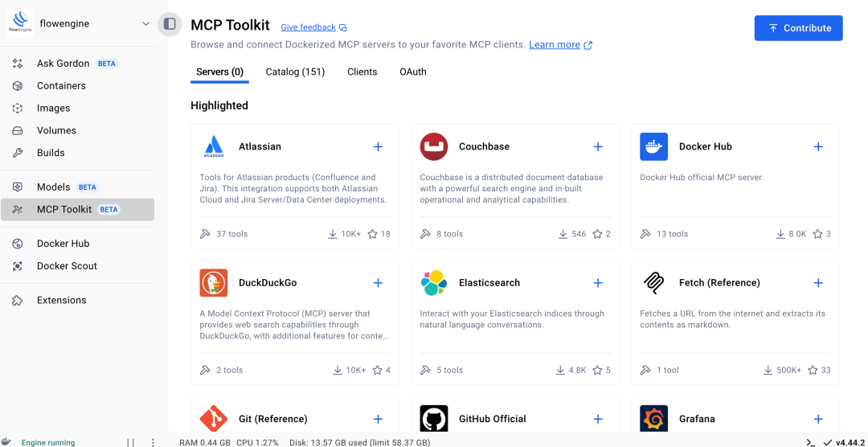Open the terminal from the status bar
Screen dimensions: 868x447
click(x=810, y=442)
